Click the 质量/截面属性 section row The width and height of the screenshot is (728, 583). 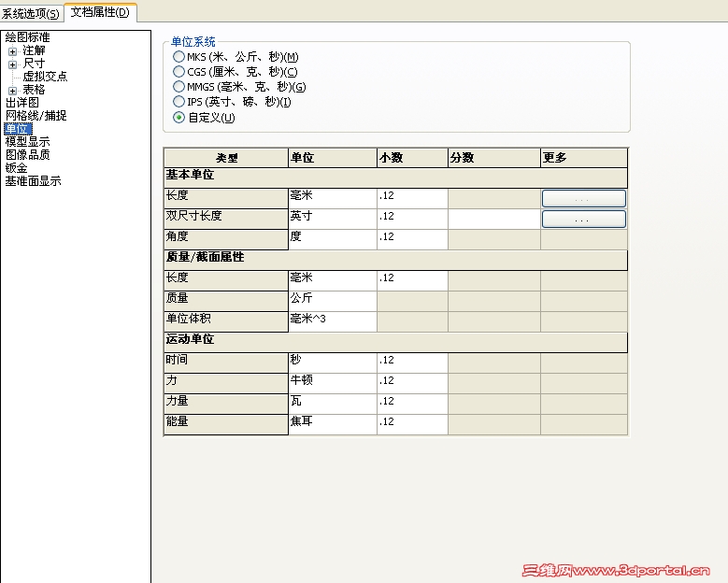[x=396, y=260]
